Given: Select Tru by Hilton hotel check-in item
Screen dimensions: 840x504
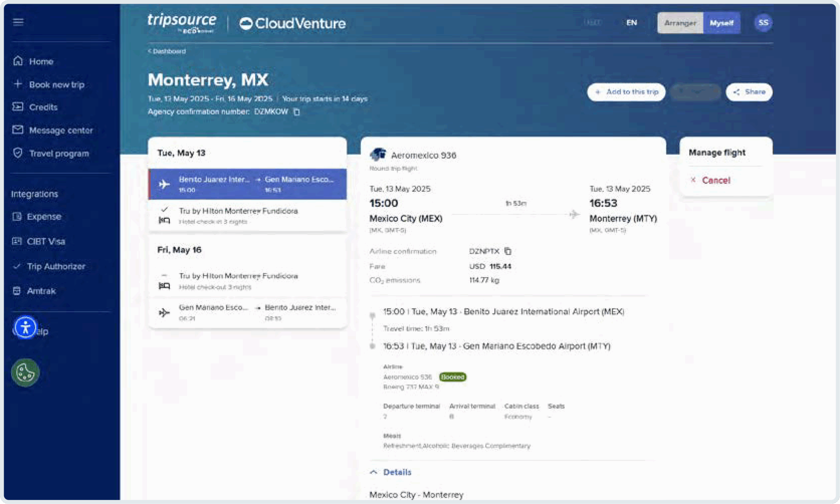Looking at the screenshot, I should pos(247,215).
